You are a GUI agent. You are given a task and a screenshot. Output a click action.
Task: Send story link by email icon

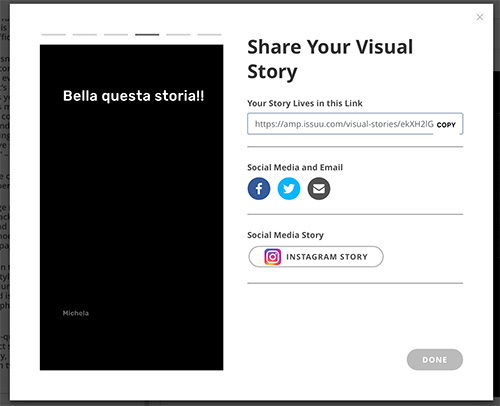point(319,189)
